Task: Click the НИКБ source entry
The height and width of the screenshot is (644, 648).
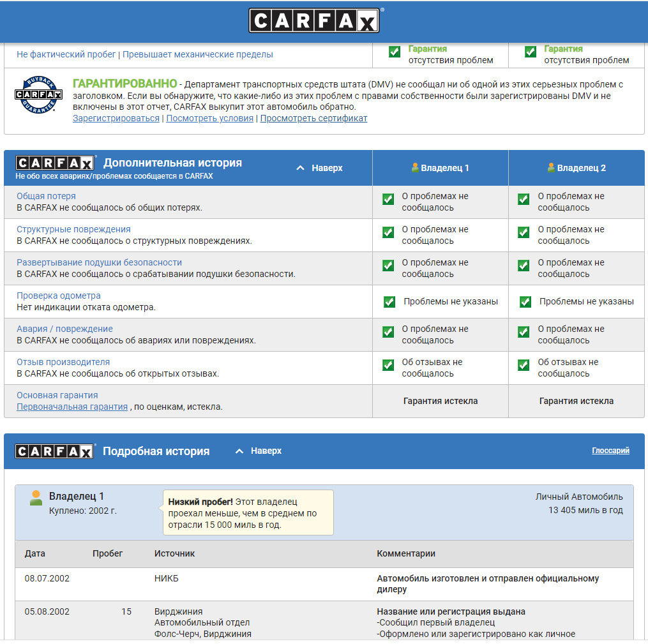Action: (x=167, y=578)
